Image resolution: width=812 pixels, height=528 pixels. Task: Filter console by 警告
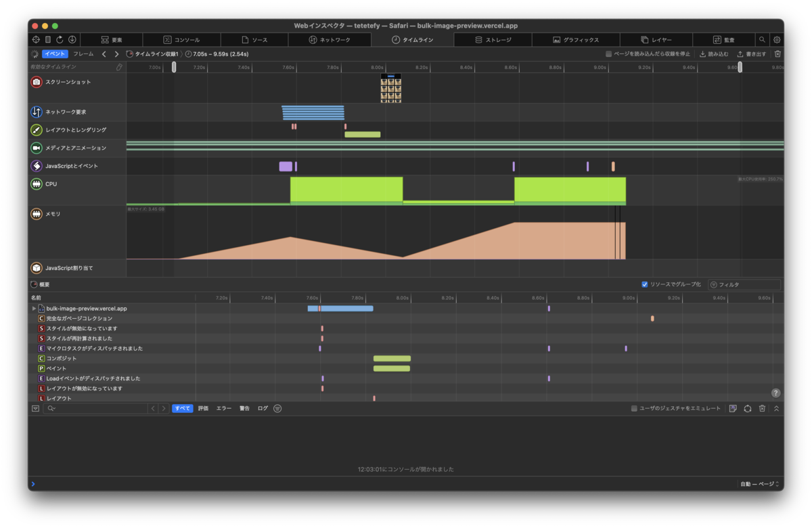pos(244,408)
